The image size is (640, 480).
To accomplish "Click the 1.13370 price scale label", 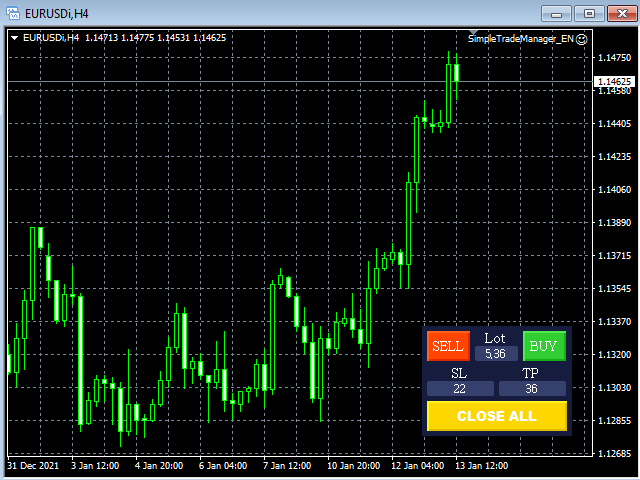I will pos(614,322).
